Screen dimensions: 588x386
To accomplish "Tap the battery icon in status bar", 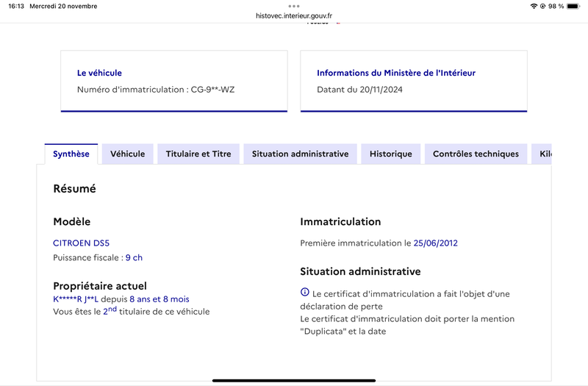I will point(573,6).
